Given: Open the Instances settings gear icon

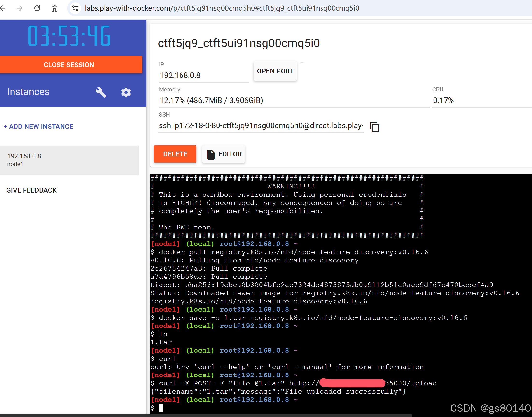Looking at the screenshot, I should (126, 92).
